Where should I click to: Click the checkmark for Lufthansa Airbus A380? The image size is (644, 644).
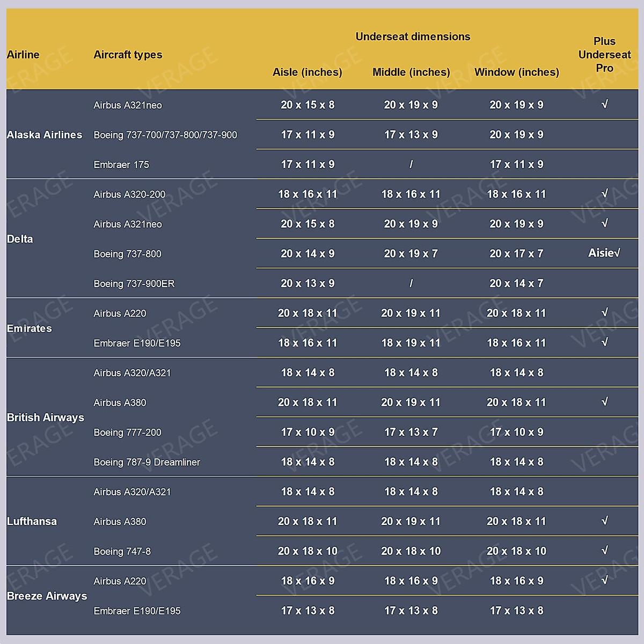[x=605, y=521]
